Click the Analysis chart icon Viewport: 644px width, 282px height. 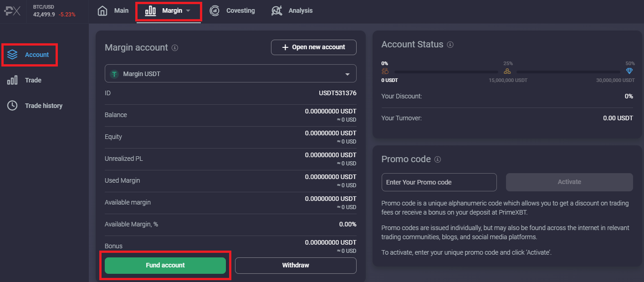click(276, 10)
